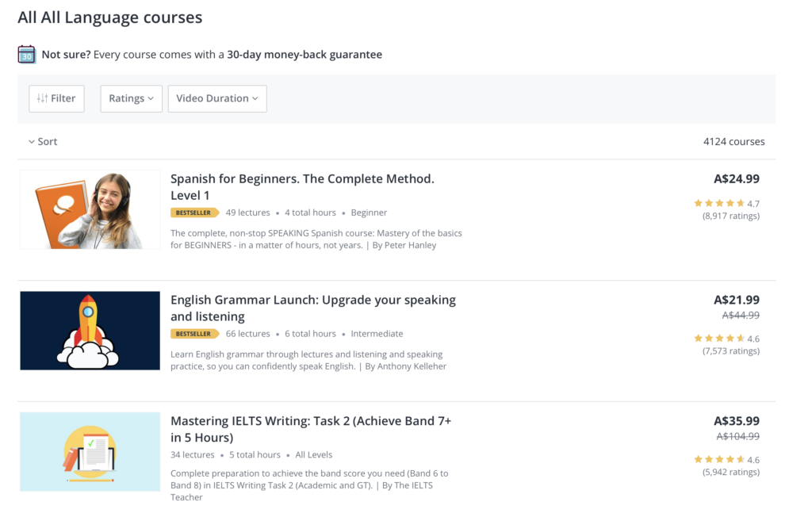This screenshot has width=812, height=517.
Task: Open the Mastering IELTS Writing thumbnail
Action: [x=90, y=452]
